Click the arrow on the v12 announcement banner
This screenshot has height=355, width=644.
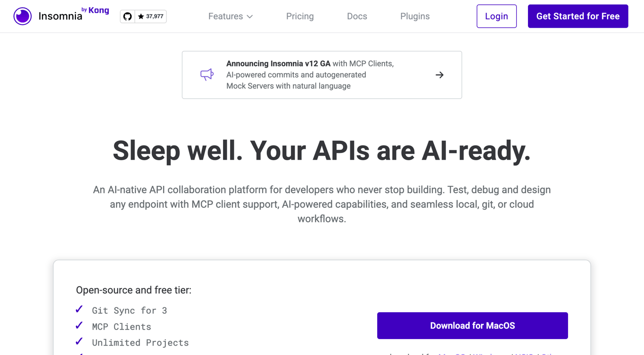click(x=439, y=74)
